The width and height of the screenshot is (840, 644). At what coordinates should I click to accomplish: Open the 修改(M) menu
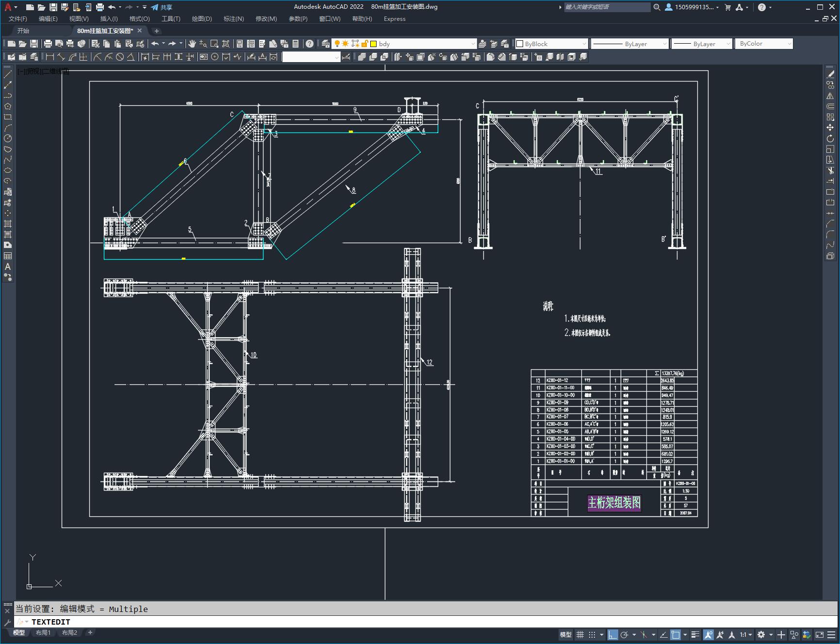266,18
